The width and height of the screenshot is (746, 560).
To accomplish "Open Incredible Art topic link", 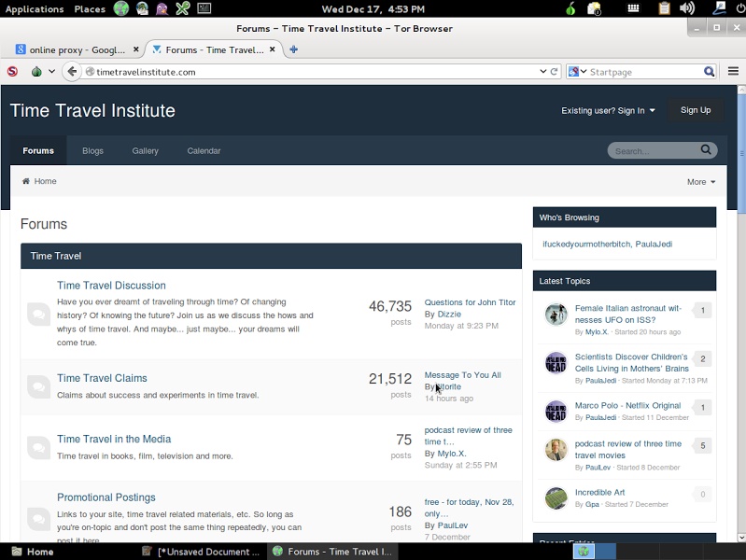I will pos(599,492).
